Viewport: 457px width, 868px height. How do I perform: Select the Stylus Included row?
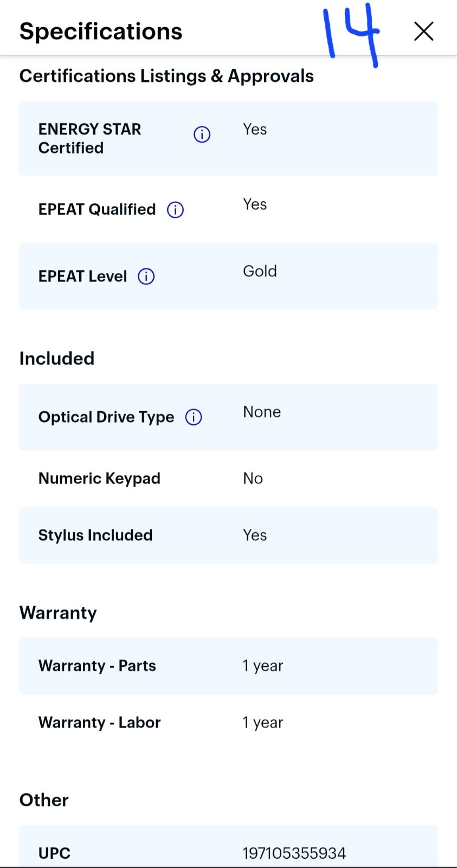coord(228,535)
